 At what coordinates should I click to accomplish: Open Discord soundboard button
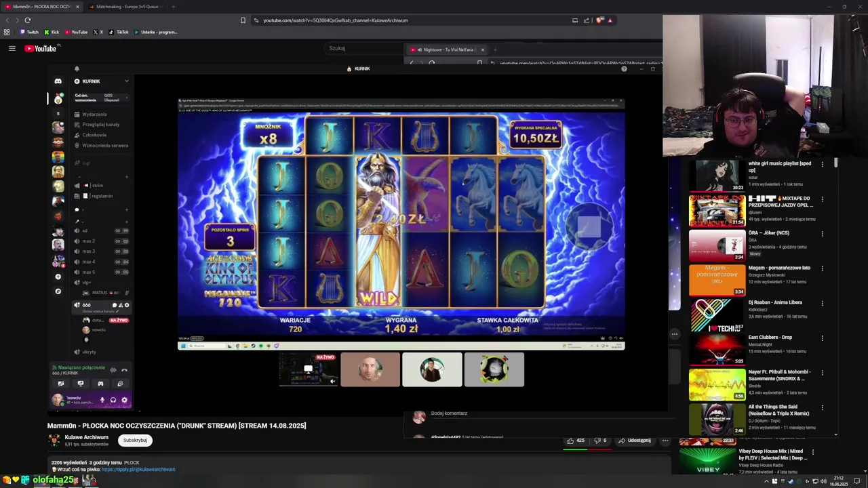[x=120, y=384]
